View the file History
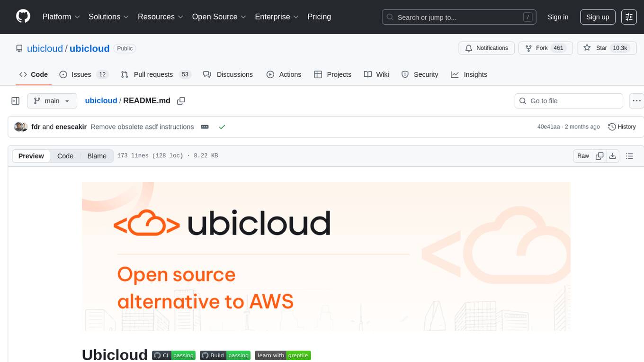644x362 pixels. [622, 127]
